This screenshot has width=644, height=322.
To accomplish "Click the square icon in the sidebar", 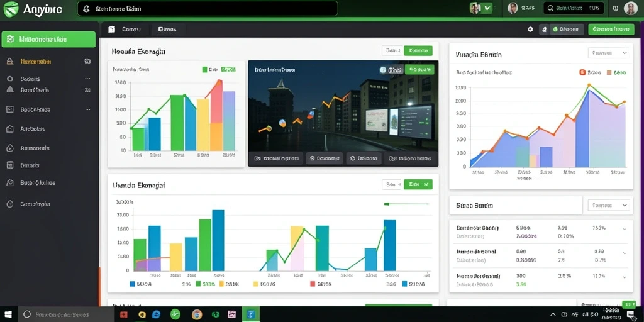I will [11, 109].
